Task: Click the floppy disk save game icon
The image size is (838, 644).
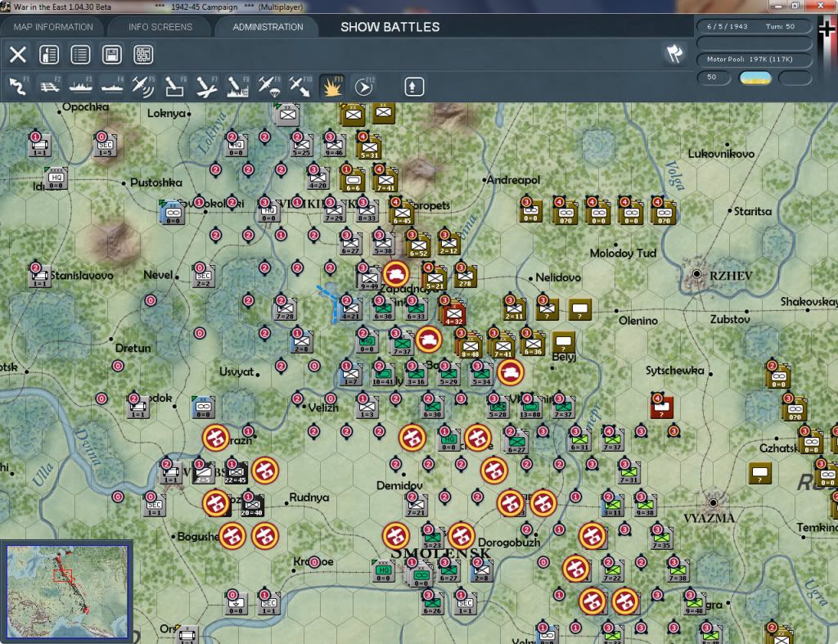Action: tap(112, 55)
